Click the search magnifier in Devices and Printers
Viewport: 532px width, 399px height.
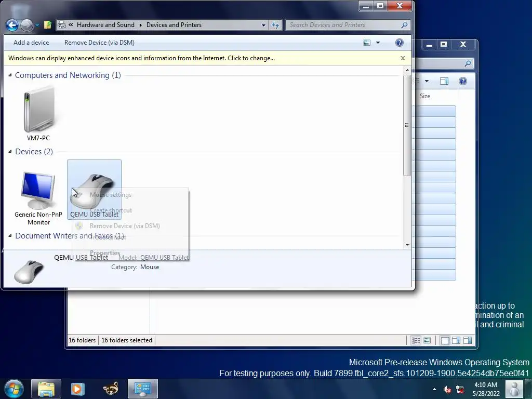pos(404,25)
